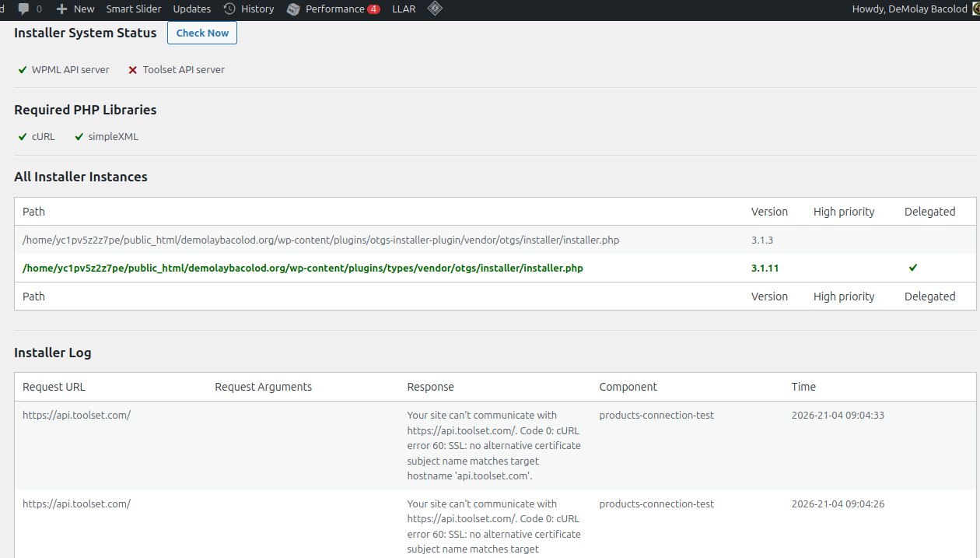The image size is (980, 558).
Task: Expand the New content menu
Action: (84, 9)
